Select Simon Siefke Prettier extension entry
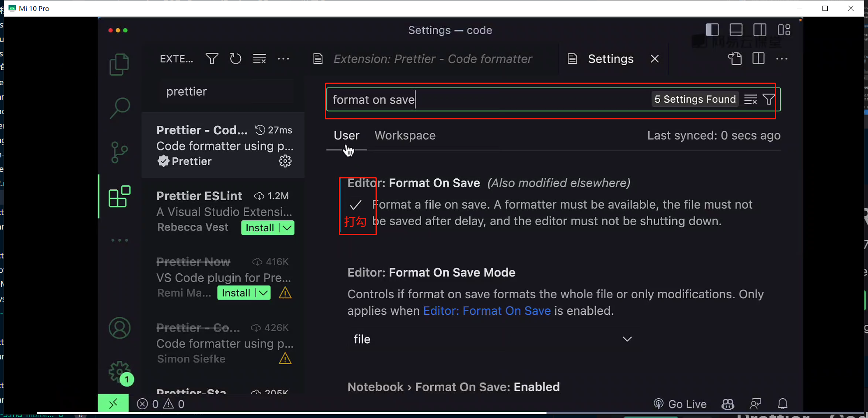The image size is (868, 418). pyautogui.click(x=223, y=343)
